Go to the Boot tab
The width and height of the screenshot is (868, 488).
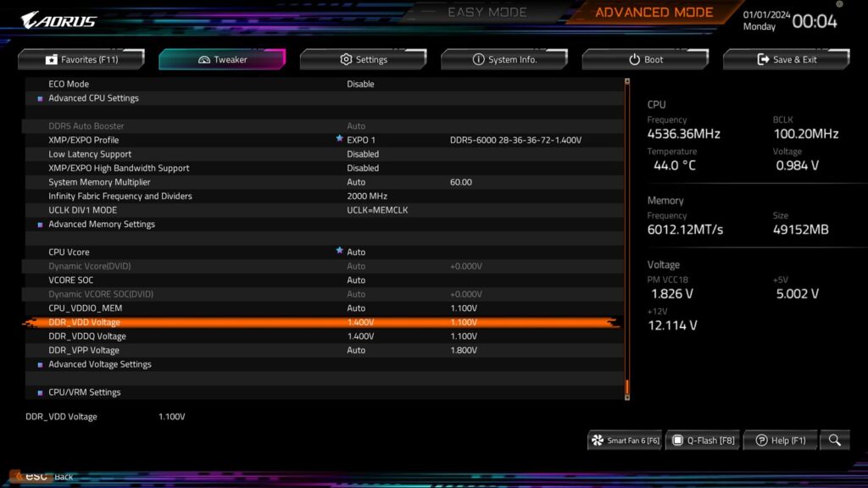tap(645, 59)
